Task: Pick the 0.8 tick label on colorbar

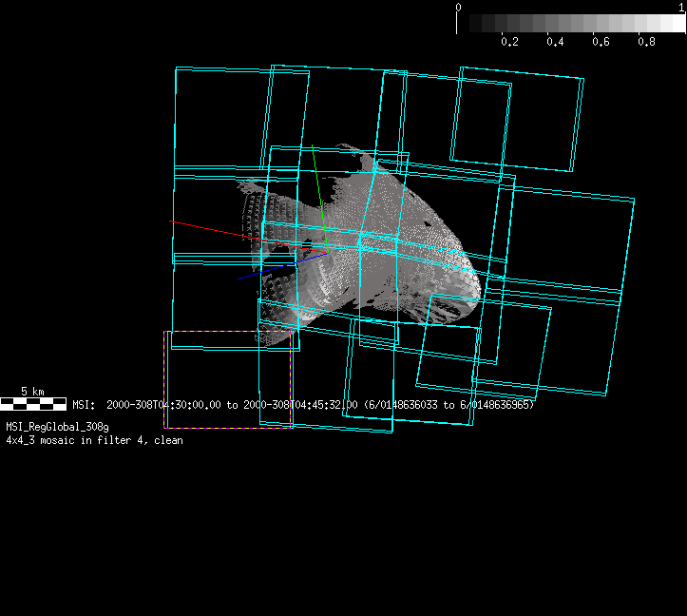Action: (x=646, y=42)
